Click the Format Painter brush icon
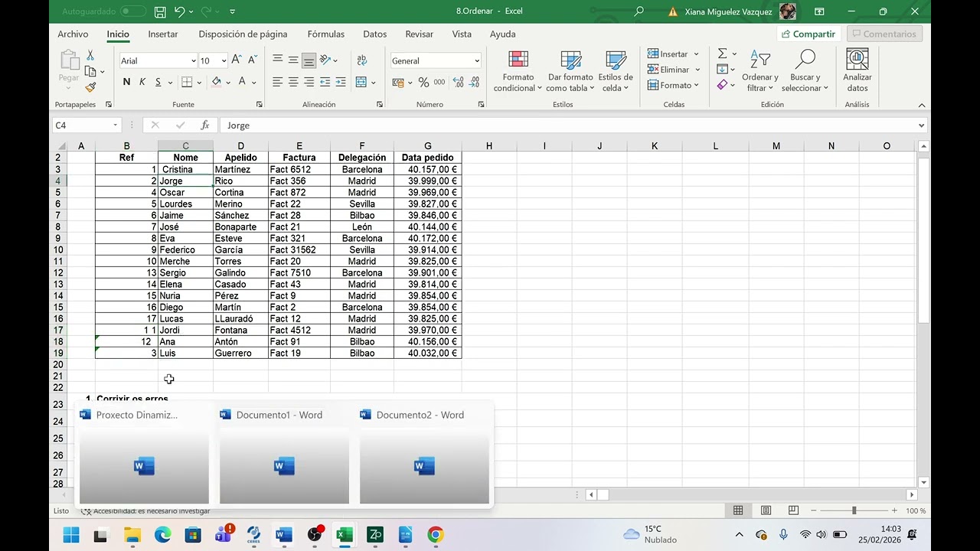 tap(90, 87)
